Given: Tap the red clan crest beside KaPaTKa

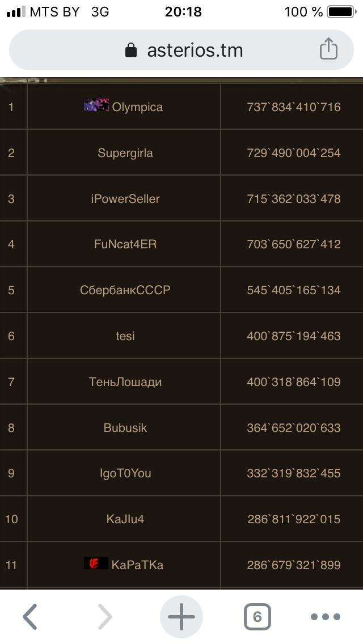Looking at the screenshot, I should (96, 563).
